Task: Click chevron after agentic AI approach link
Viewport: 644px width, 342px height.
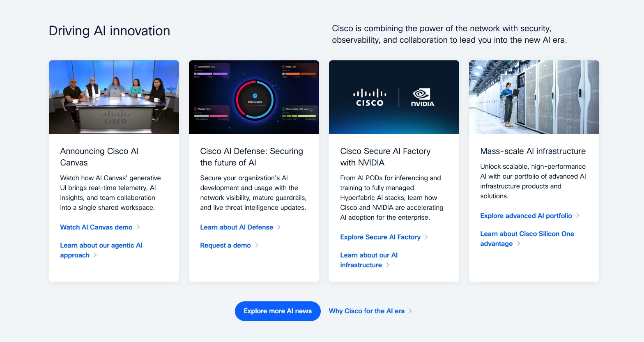Action: [95, 255]
